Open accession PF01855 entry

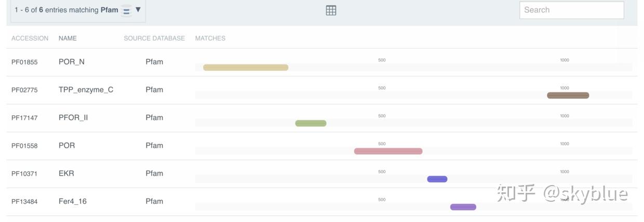(x=24, y=62)
